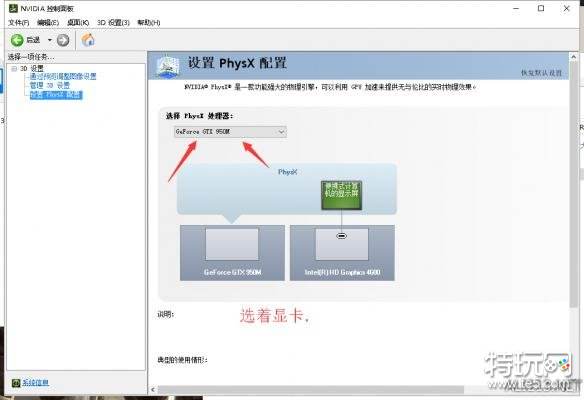Click the 恢复默认设置 restore defaults link
The height and width of the screenshot is (400, 584).
(x=541, y=73)
